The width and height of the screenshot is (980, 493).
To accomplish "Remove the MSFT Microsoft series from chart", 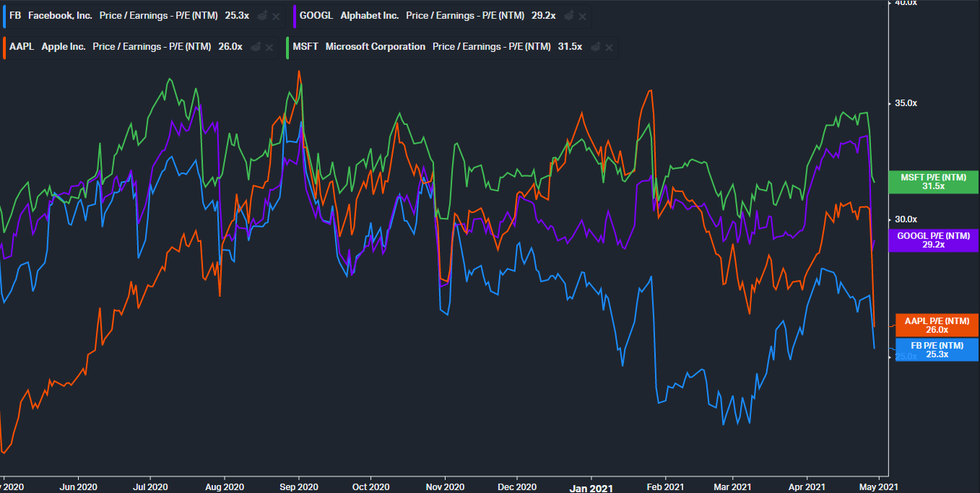I will [609, 48].
